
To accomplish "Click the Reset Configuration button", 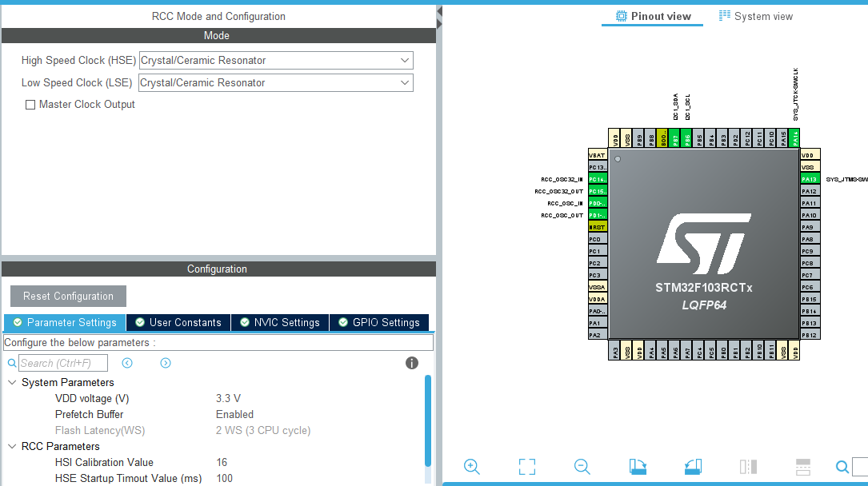I will [x=68, y=296].
